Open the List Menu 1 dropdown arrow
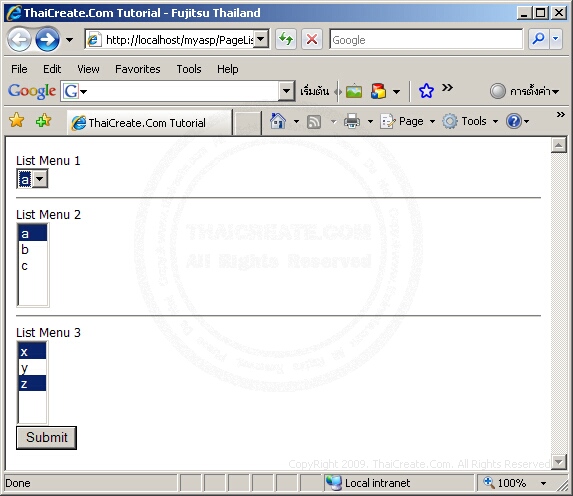The height and width of the screenshot is (496, 573). [x=40, y=179]
